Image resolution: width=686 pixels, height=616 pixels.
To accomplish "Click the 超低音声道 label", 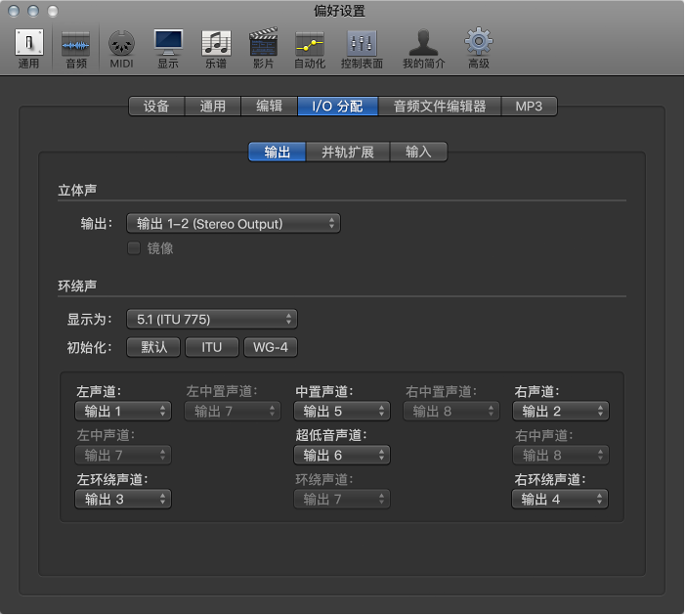I will pyautogui.click(x=331, y=435).
